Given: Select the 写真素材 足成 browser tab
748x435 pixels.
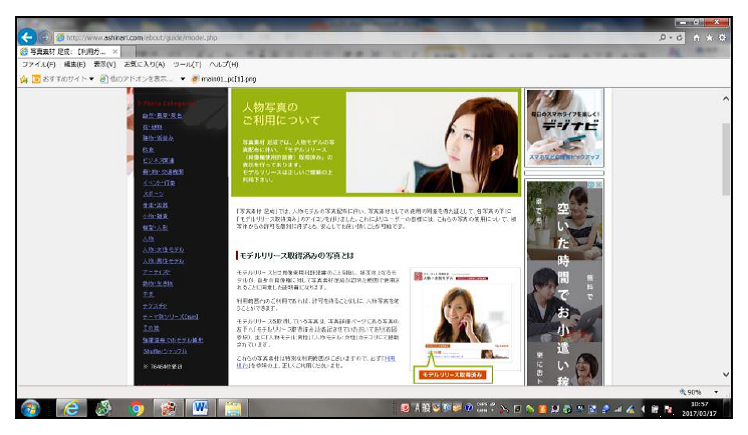Looking at the screenshot, I should pyautogui.click(x=69, y=51).
